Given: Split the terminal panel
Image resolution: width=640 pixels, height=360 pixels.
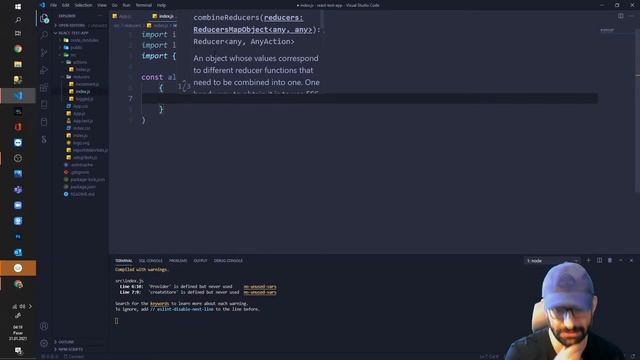Looking at the screenshot, I should click(x=599, y=260).
